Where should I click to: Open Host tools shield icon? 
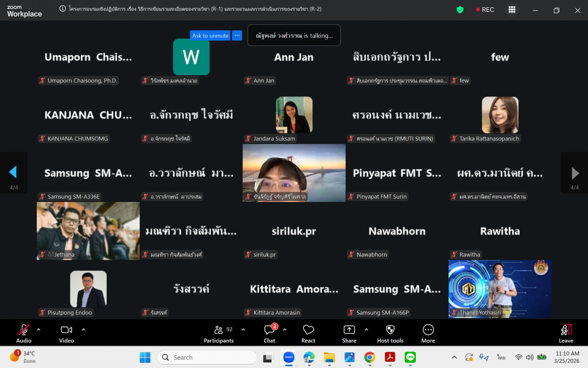point(390,333)
